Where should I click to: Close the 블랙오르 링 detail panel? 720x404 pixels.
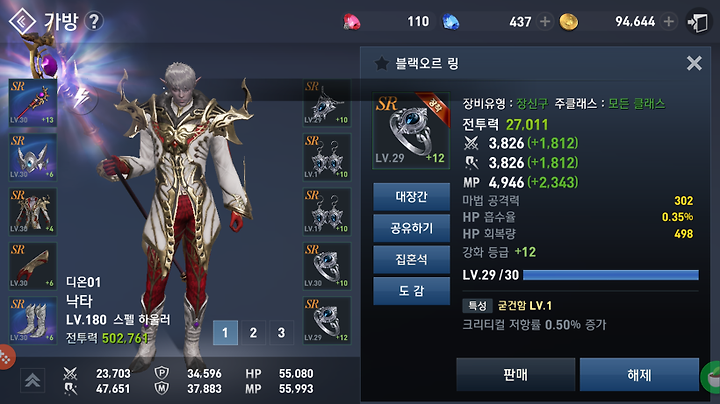click(694, 63)
